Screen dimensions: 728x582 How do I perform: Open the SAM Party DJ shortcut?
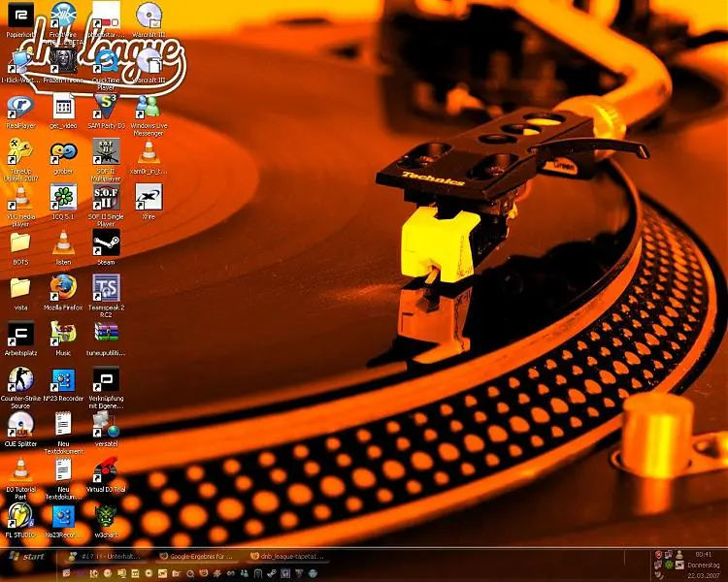click(x=106, y=106)
